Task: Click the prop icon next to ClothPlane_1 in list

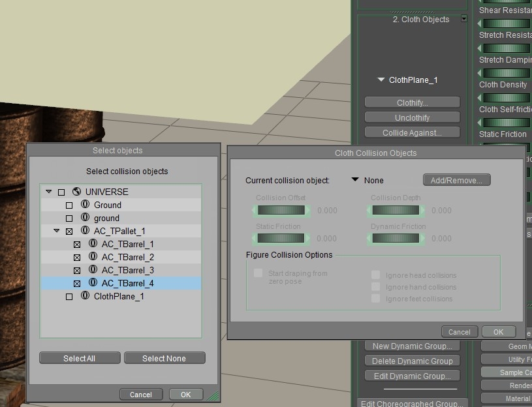Action: 85,296
